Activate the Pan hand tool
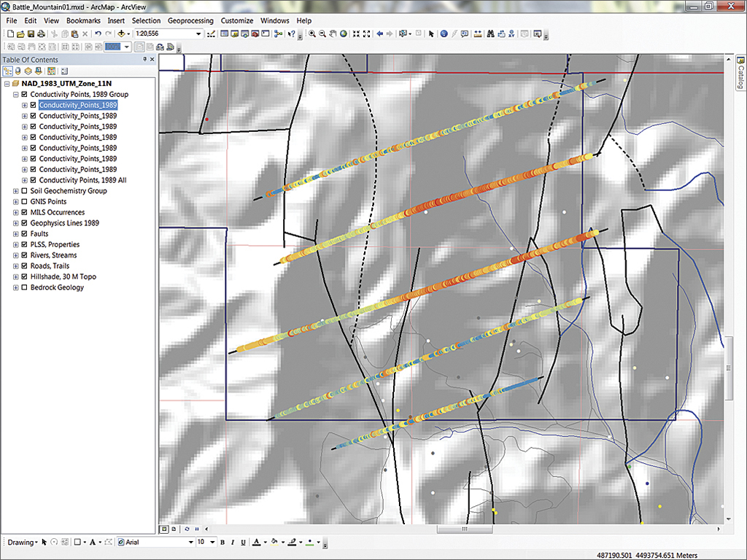 333,34
